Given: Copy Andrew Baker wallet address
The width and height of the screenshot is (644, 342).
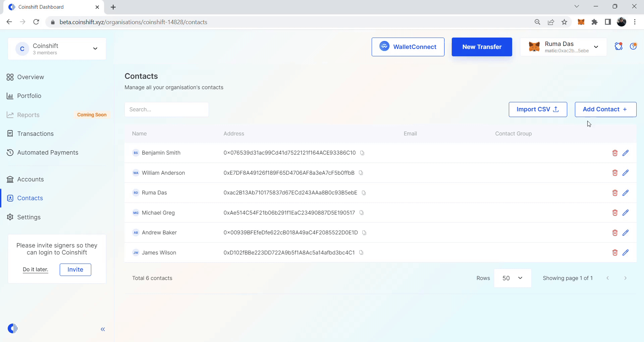Looking at the screenshot, I should coord(364,233).
